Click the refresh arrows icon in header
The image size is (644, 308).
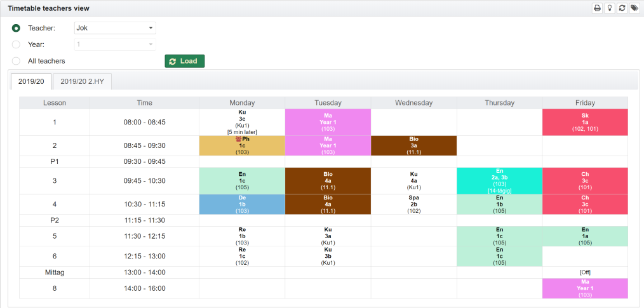[x=622, y=8]
